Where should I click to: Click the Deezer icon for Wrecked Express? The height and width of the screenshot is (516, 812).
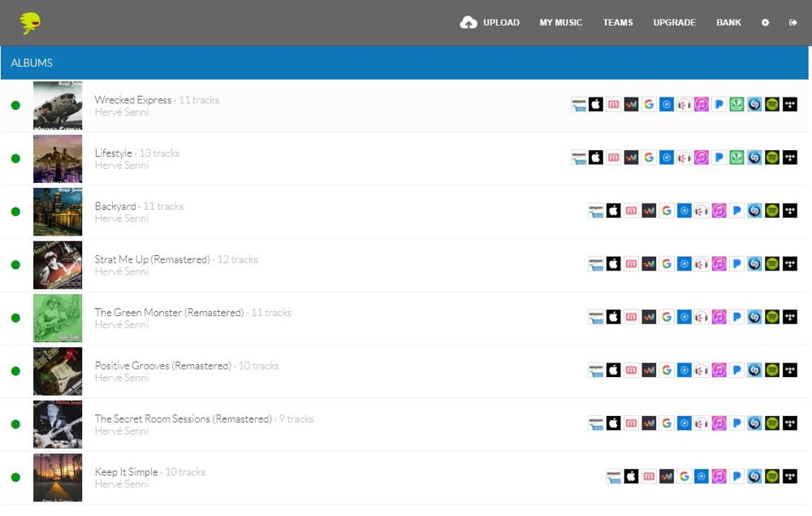tap(631, 105)
